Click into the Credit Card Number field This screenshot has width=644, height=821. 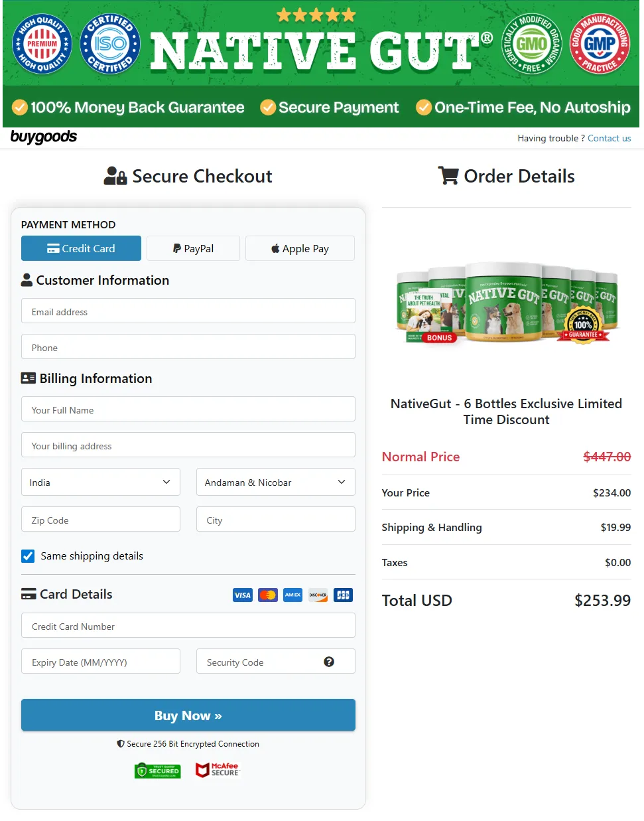(188, 626)
